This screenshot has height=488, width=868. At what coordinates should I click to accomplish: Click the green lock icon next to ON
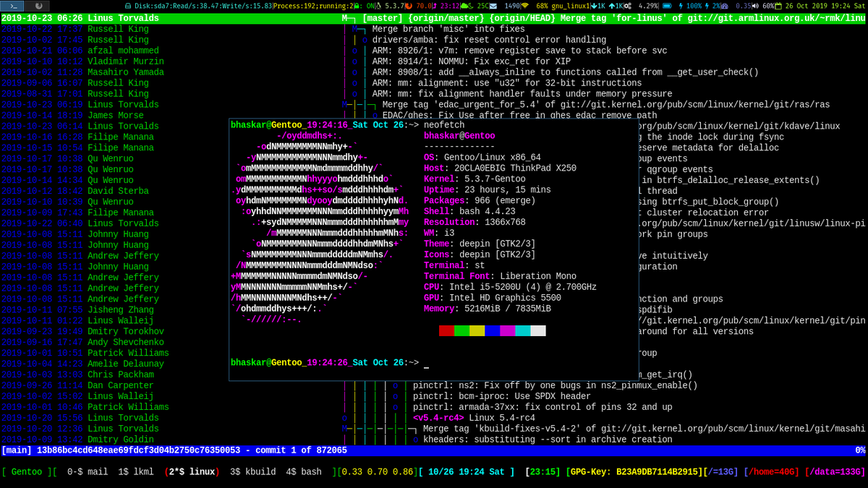(356, 6)
